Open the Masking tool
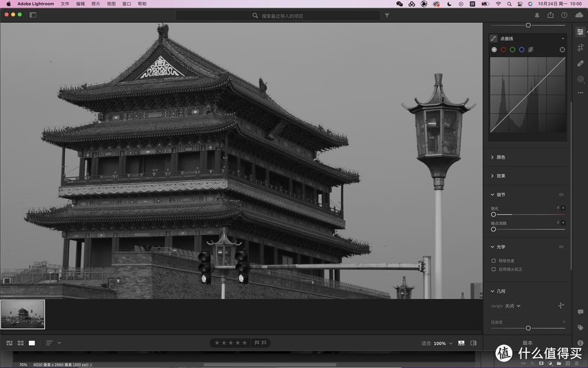 [x=580, y=79]
